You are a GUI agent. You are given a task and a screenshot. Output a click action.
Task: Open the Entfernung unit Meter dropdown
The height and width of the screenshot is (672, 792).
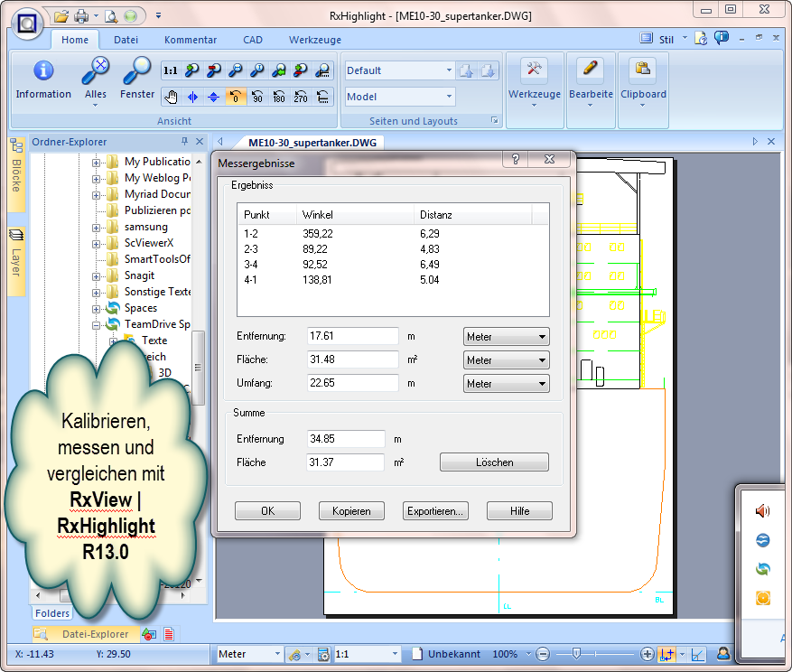506,336
